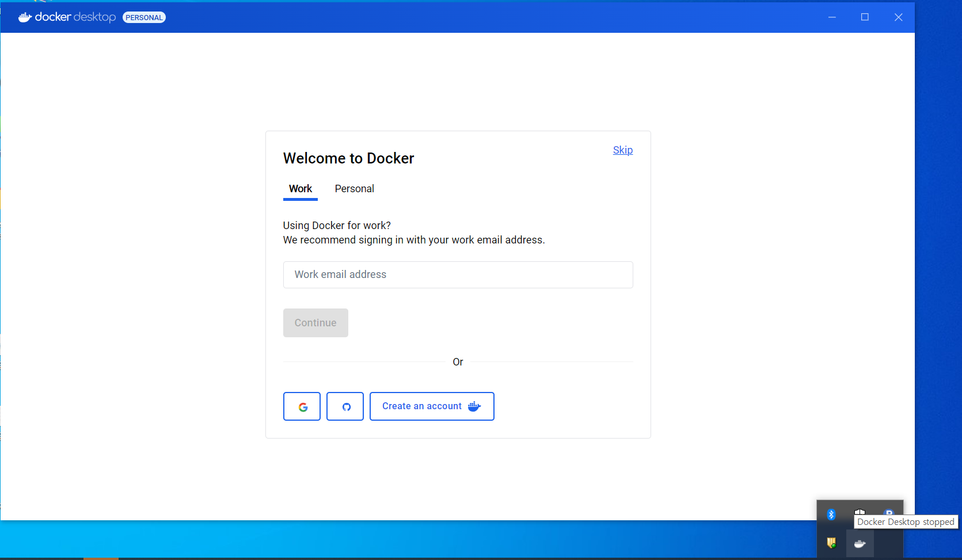Click the "Docker Desktop stopped" tooltip

(x=906, y=522)
